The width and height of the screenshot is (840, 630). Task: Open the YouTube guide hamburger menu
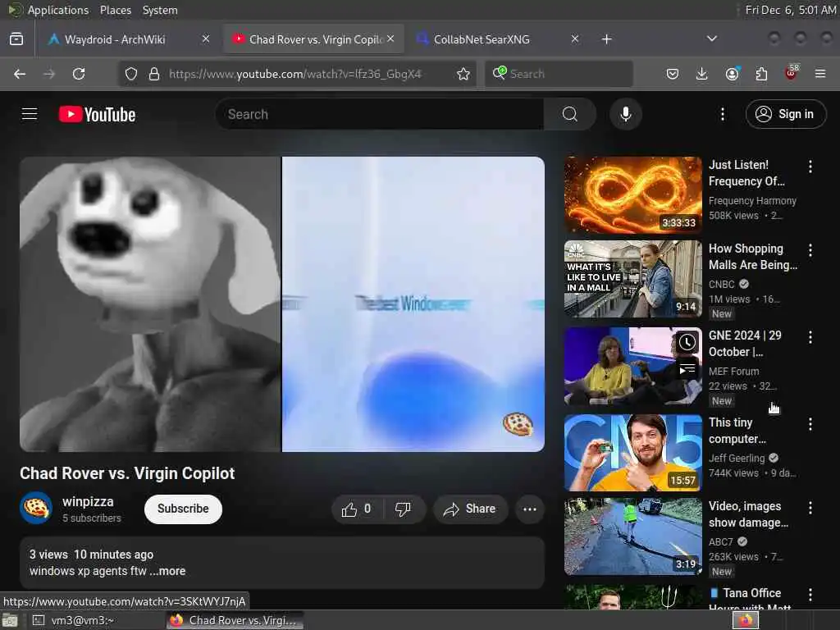30,114
